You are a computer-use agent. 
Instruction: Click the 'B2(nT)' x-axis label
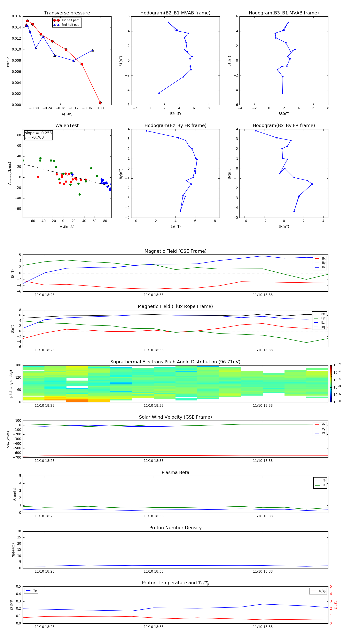[175, 114]
